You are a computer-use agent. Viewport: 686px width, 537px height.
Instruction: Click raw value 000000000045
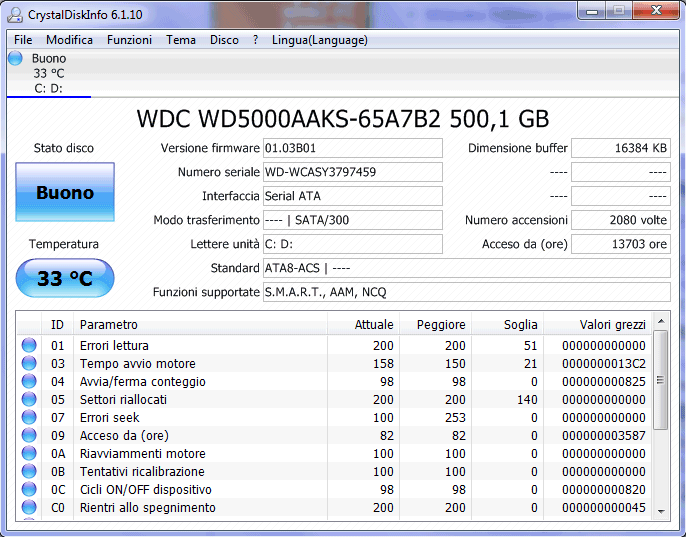604,507
